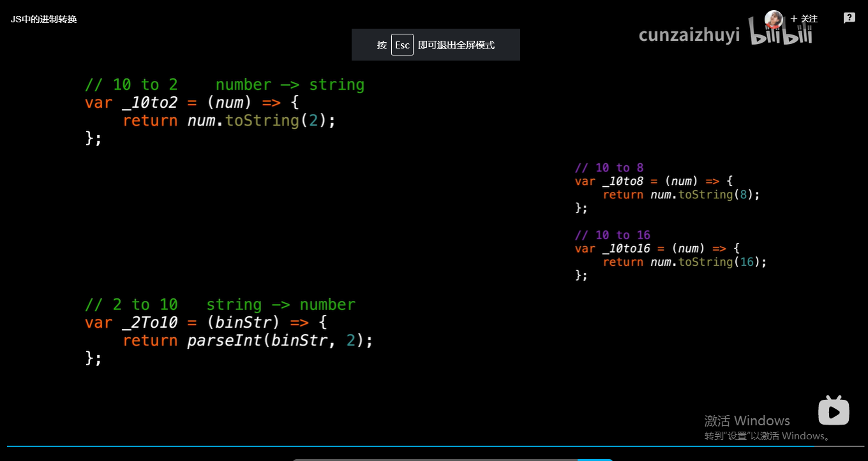Screen dimensions: 868x461
Task: Click the line "var _10to16 = (num) => {"
Action: coord(657,249)
